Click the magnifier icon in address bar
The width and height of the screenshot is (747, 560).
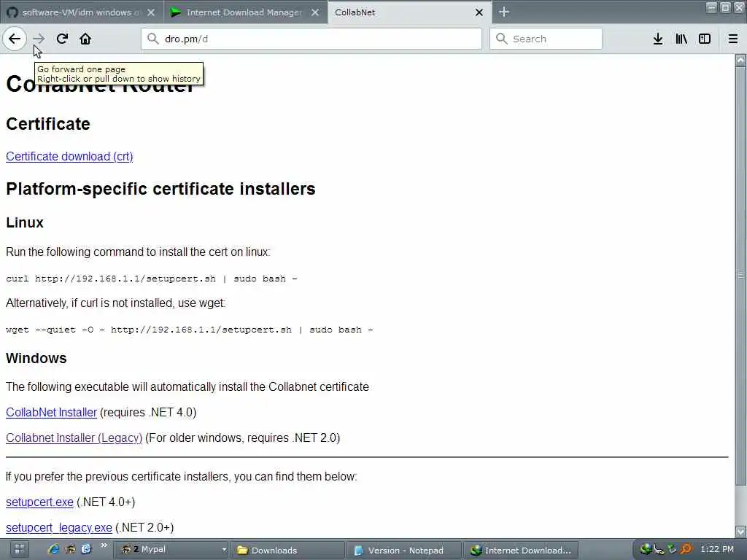(x=152, y=39)
